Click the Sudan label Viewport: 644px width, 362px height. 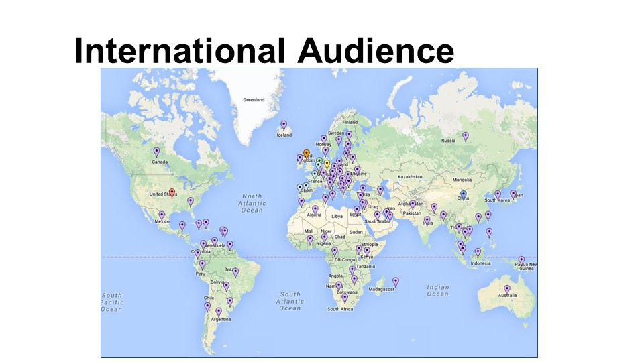(x=356, y=232)
